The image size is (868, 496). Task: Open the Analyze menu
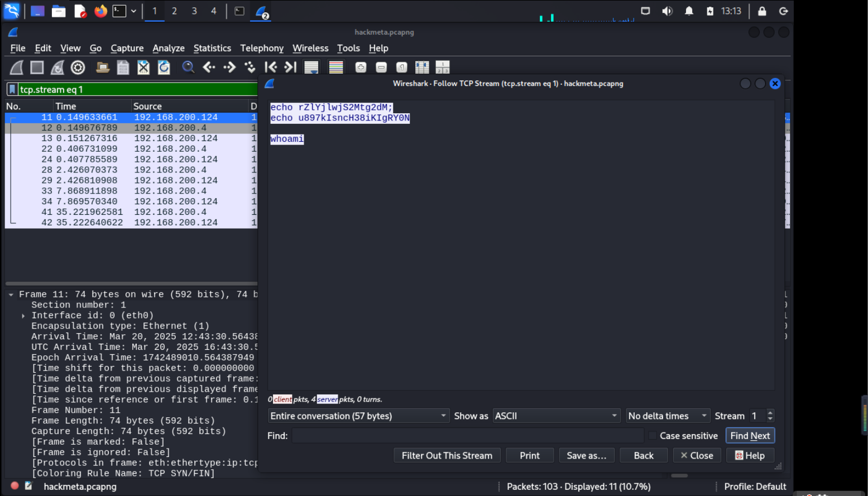click(x=169, y=49)
